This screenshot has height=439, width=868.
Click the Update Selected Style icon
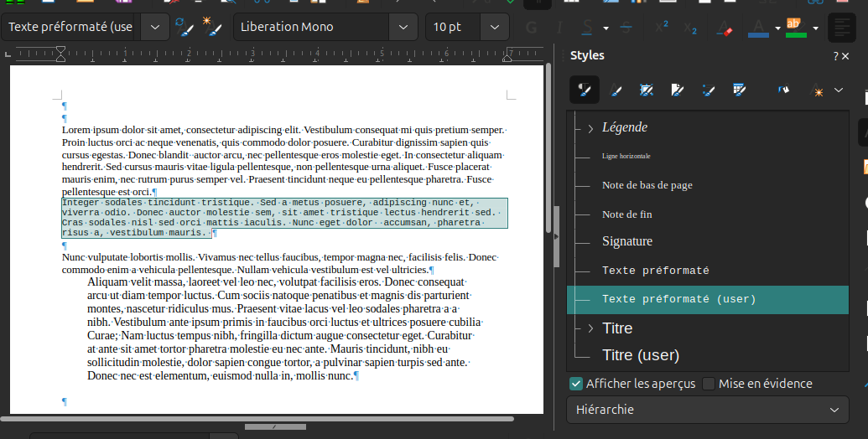pos(184,27)
